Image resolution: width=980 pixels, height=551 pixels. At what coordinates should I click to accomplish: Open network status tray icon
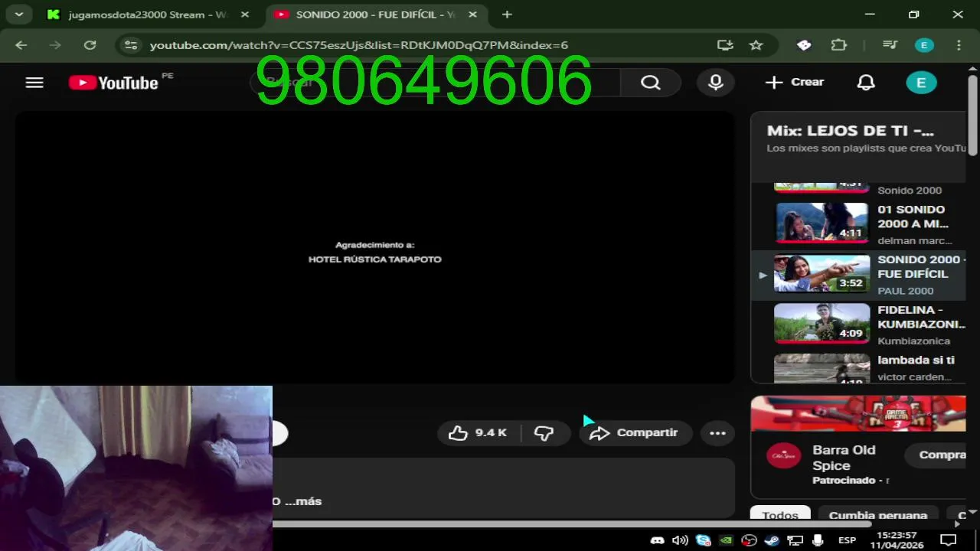795,540
